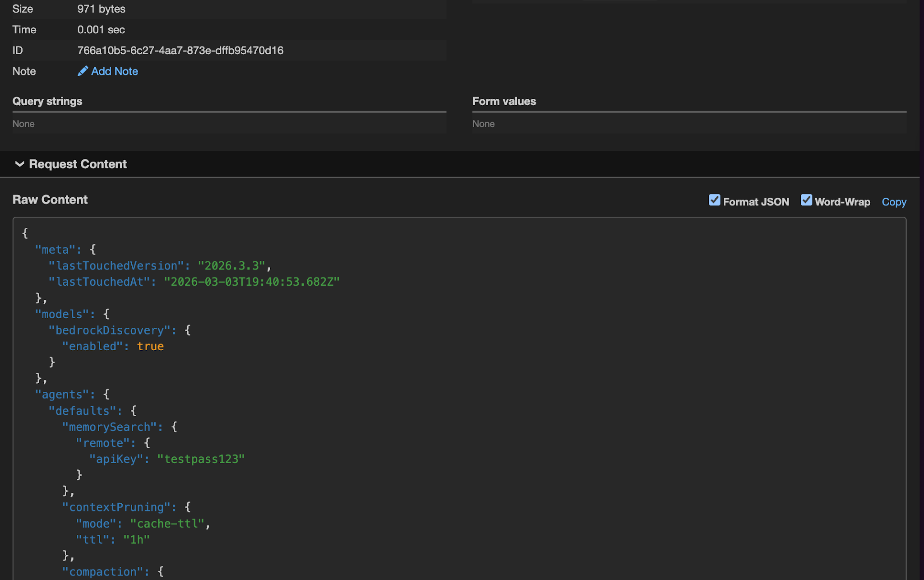Click the "agents" JSON key
The width and height of the screenshot is (924, 580).
coord(62,394)
